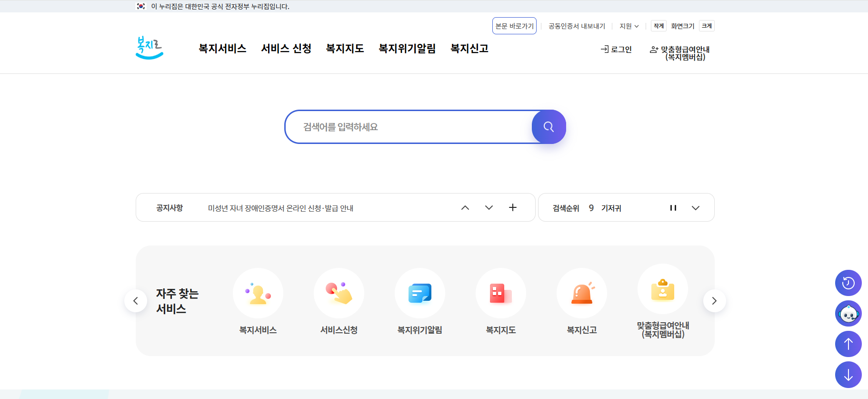Open the 복지신고 menu
Screen dimensions: 868x399
click(469, 49)
